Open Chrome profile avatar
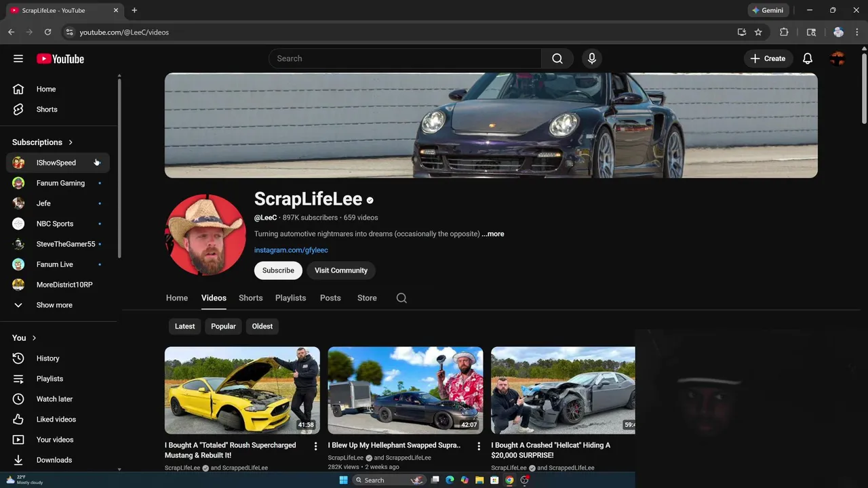Viewport: 868px width, 488px height. 838,32
